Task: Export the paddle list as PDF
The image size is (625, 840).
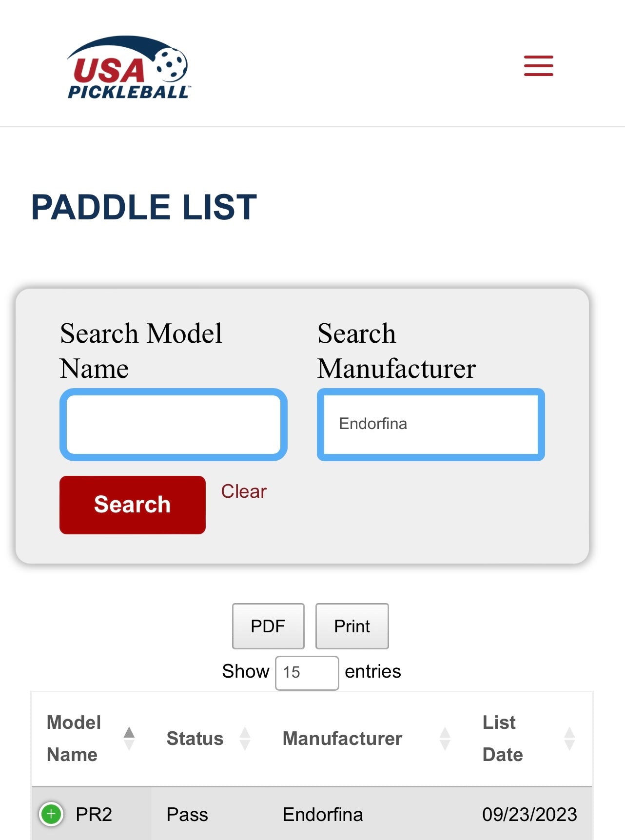Action: click(x=268, y=626)
